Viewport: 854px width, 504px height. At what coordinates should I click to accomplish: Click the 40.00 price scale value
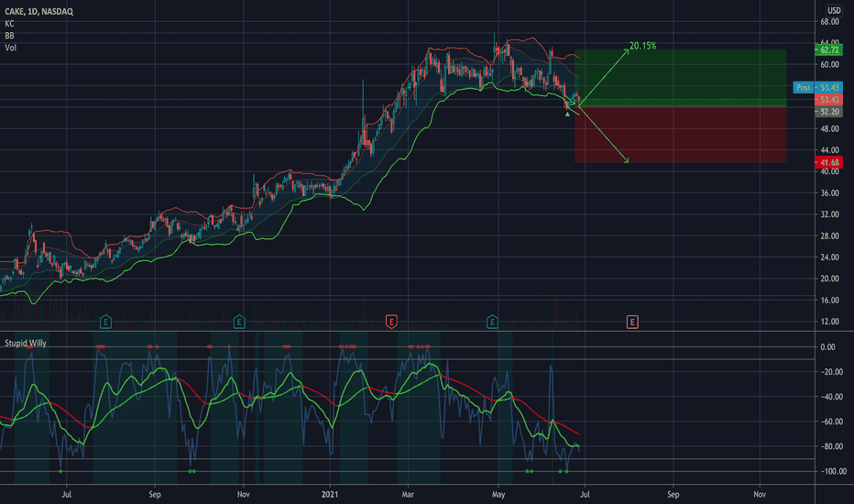point(830,171)
